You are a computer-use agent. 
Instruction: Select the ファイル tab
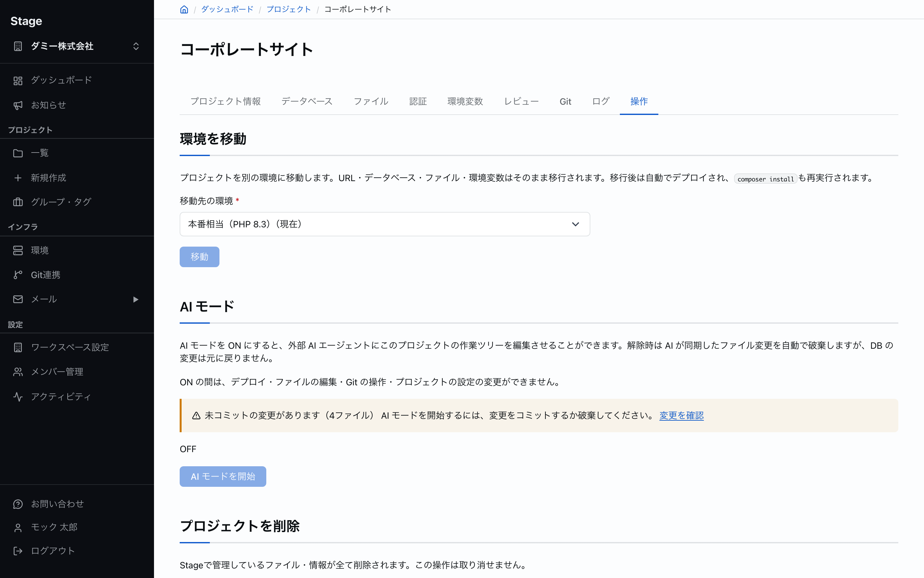click(371, 101)
